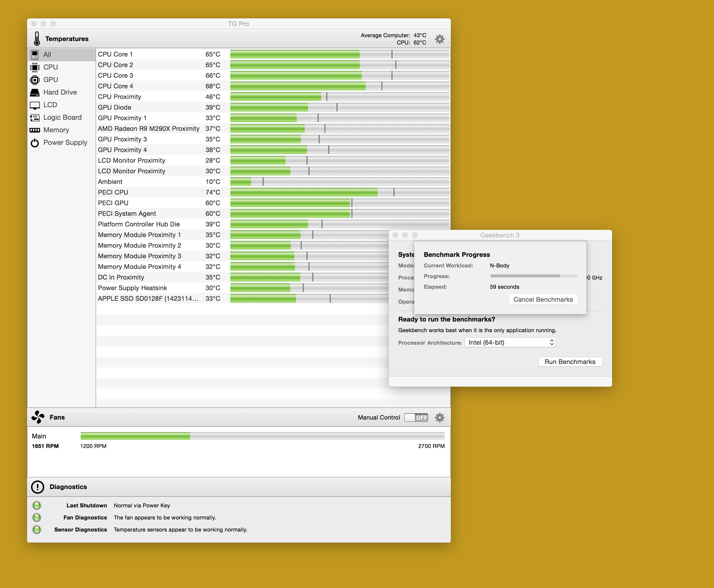Click the Geekbench 3 window title bar
Image resolution: width=714 pixels, height=588 pixels.
500,235
